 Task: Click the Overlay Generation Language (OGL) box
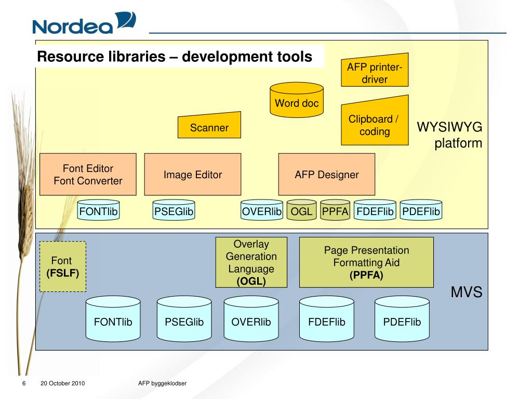coord(251,262)
